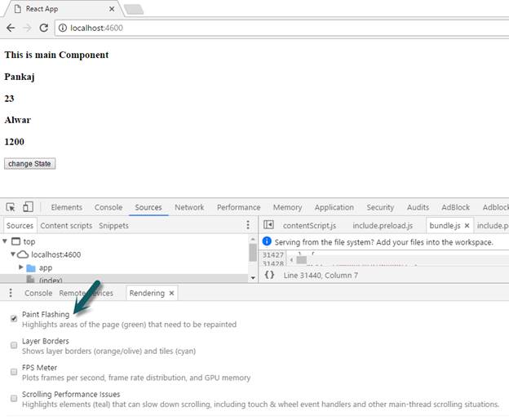The image size is (509, 420).
Task: Switch to the top Console tab
Action: tap(108, 207)
